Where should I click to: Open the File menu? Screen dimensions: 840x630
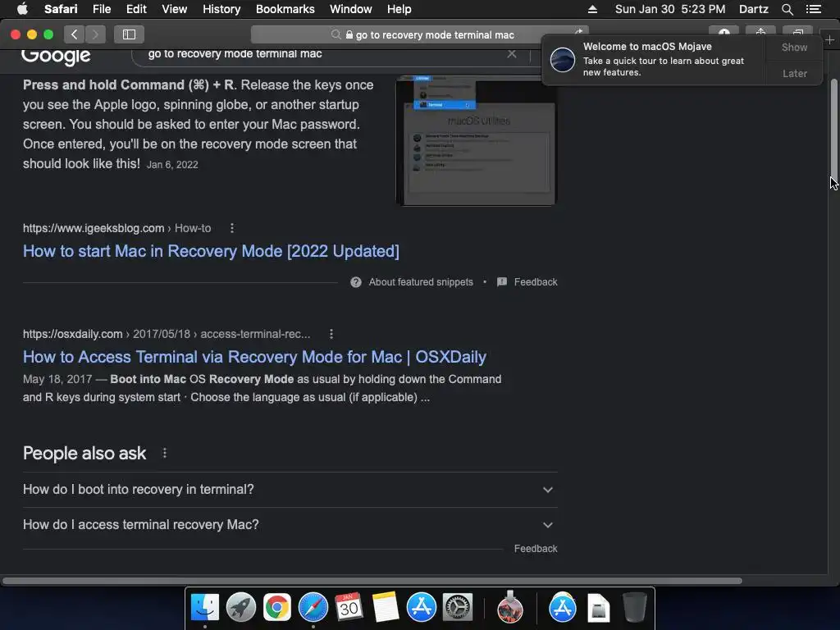click(x=101, y=9)
